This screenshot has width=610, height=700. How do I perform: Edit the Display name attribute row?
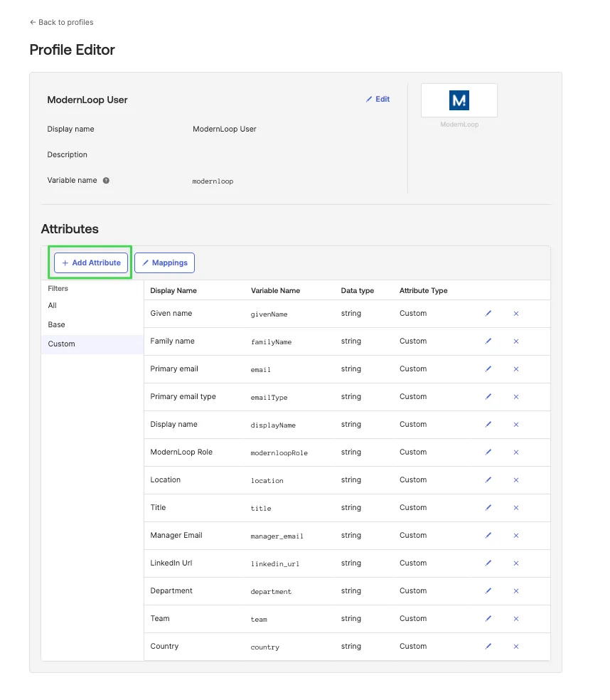click(x=488, y=424)
